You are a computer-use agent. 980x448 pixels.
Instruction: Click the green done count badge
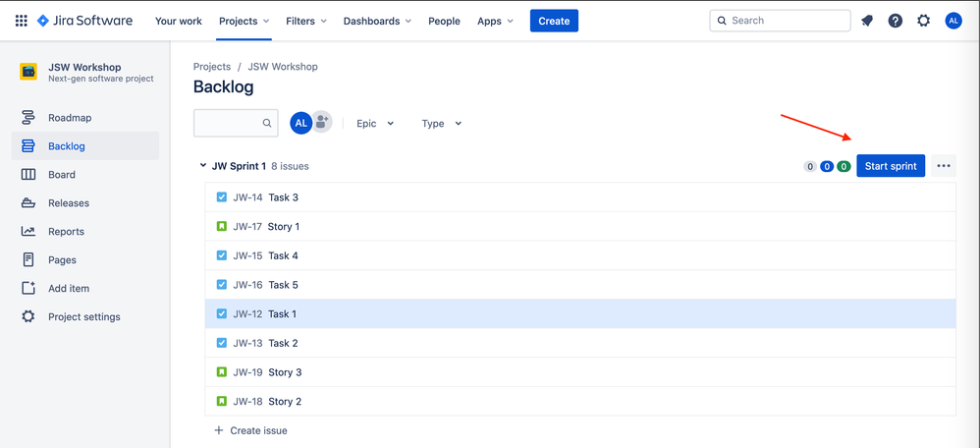(x=844, y=166)
